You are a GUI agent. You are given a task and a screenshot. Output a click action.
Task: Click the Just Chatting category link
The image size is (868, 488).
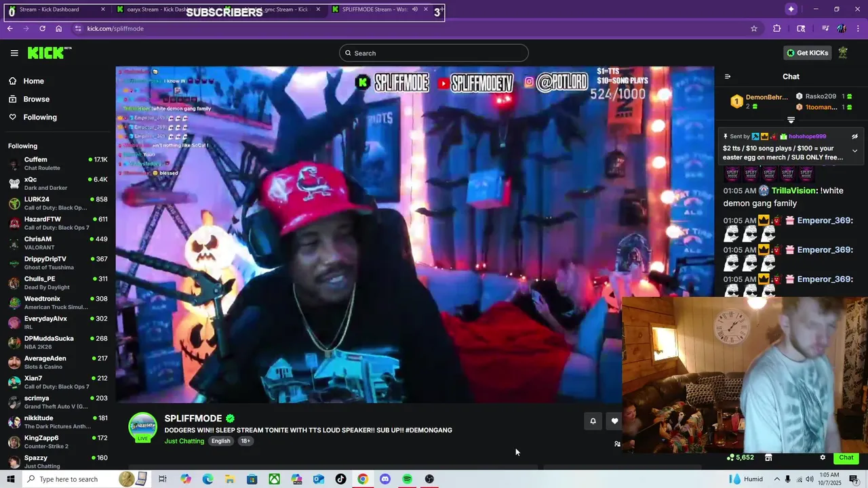(x=184, y=441)
